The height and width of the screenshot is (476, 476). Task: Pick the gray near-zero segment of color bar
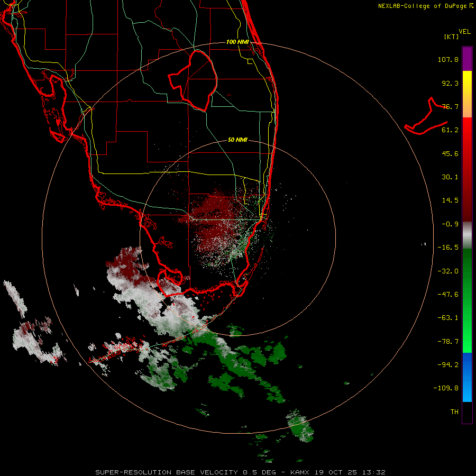pyautogui.click(x=467, y=235)
